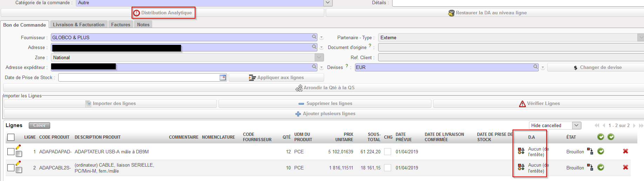The height and width of the screenshot is (181, 644).
Task: Open analytic distribution icon for line 1
Action: [521, 151]
